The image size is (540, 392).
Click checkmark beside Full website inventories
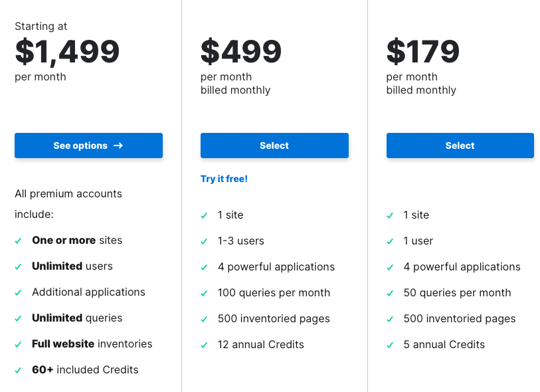tap(18, 344)
